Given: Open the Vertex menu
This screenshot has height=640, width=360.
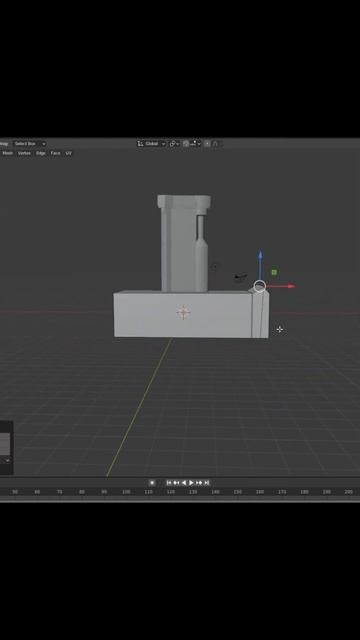Looking at the screenshot, I should pyautogui.click(x=24, y=153).
